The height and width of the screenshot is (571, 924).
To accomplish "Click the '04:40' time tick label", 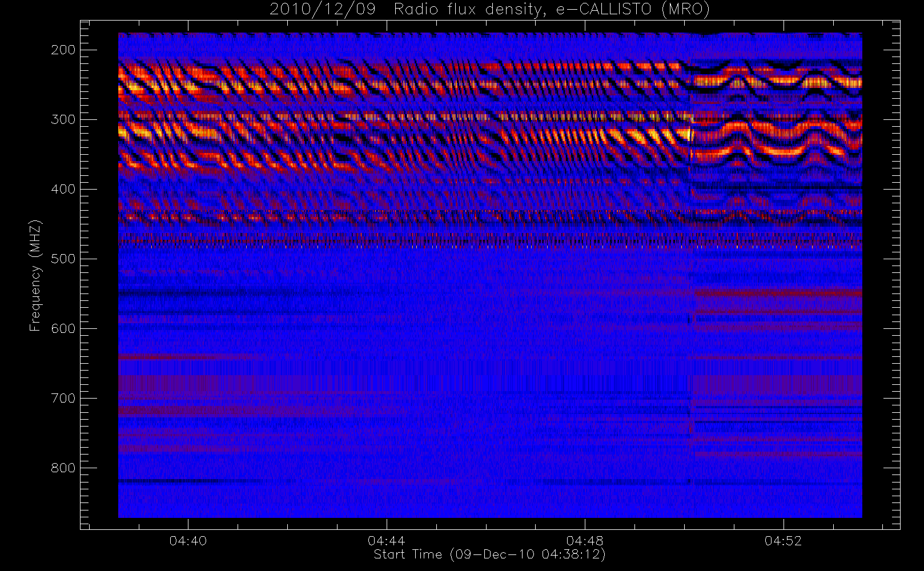I will pos(188,541).
